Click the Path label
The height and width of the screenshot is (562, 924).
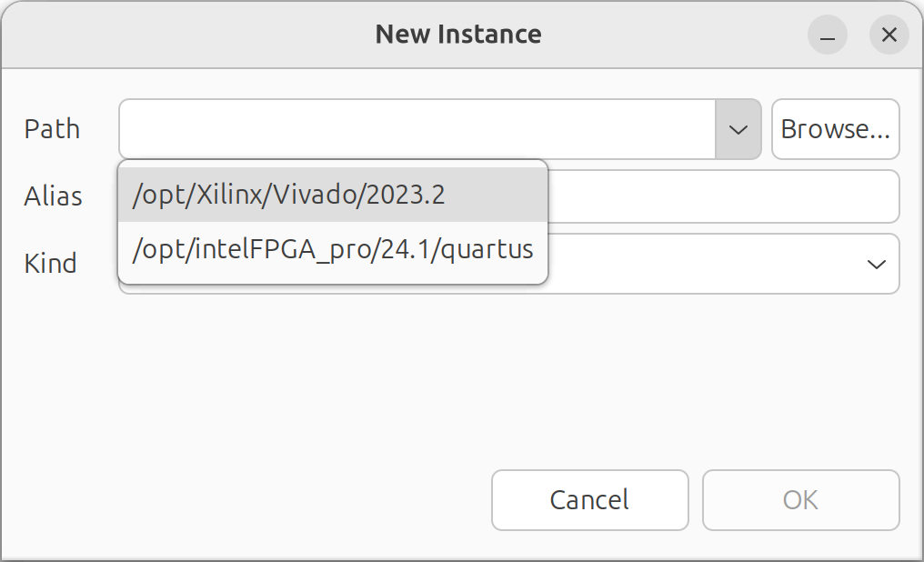52,129
